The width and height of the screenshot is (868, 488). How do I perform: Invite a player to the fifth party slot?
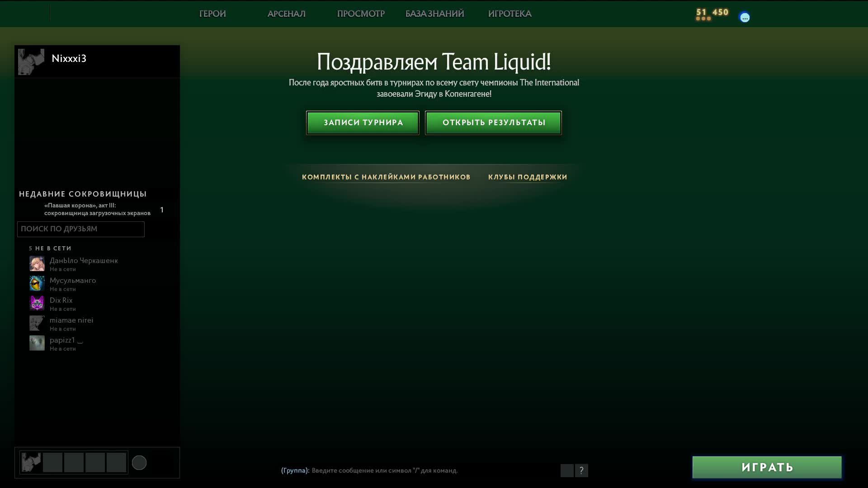point(116,463)
